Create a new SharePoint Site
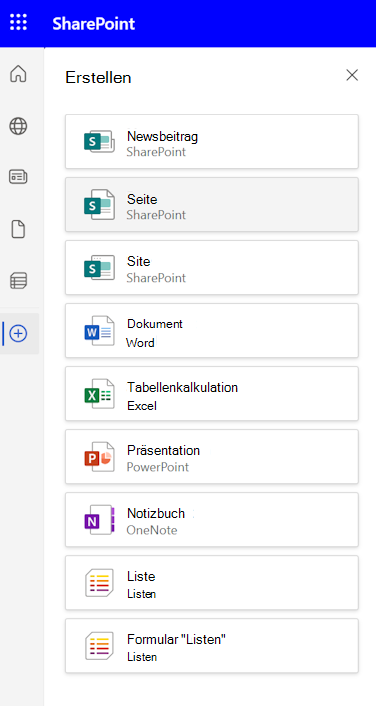Viewport: 376px width, 706px height. point(212,268)
